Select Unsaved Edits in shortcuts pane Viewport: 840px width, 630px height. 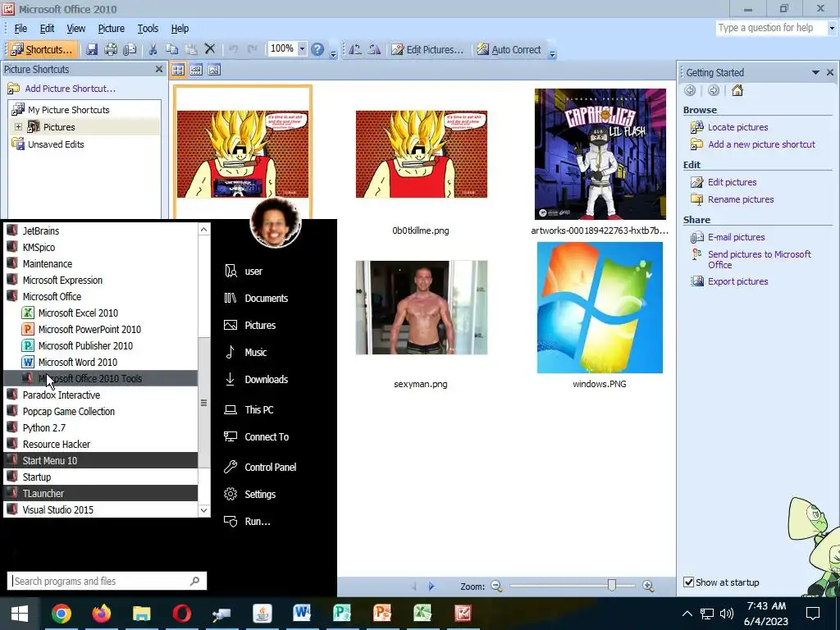[56, 144]
